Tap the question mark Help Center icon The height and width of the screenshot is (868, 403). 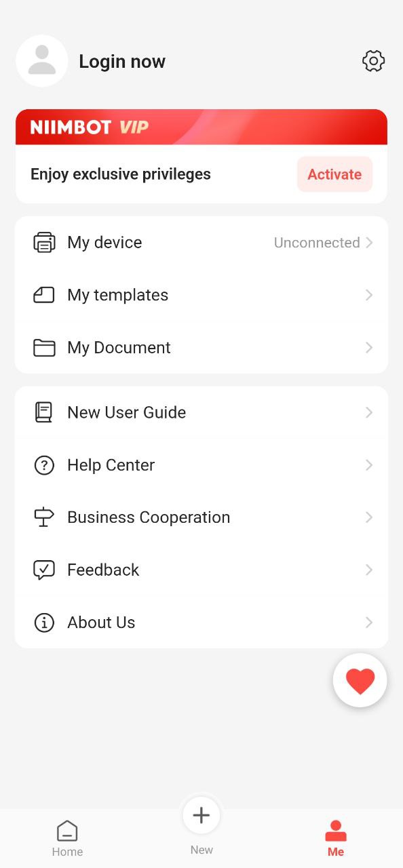point(44,465)
